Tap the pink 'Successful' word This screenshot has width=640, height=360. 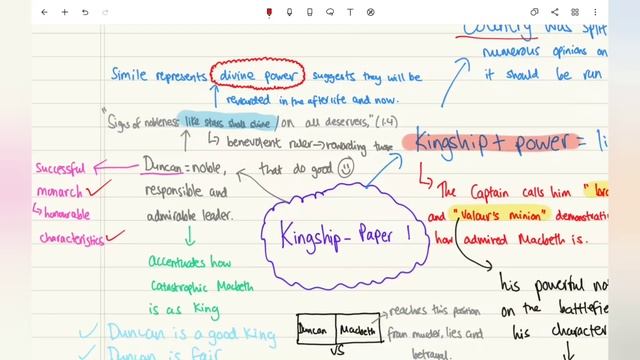click(60, 168)
